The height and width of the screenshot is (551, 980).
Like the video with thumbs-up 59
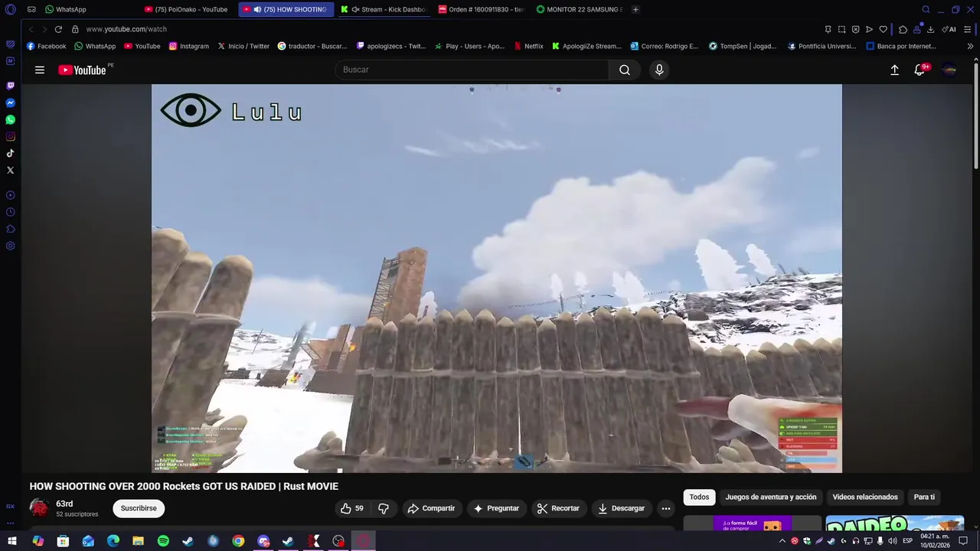[352, 508]
